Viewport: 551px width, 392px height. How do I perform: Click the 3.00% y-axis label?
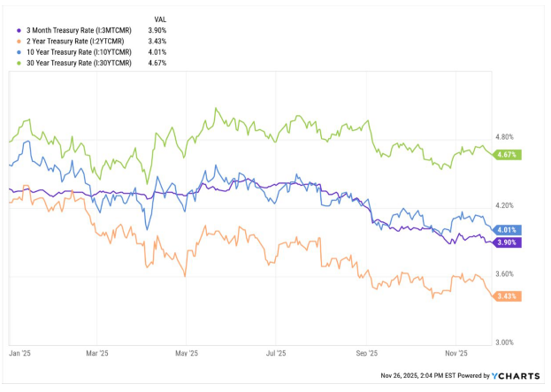(x=508, y=342)
